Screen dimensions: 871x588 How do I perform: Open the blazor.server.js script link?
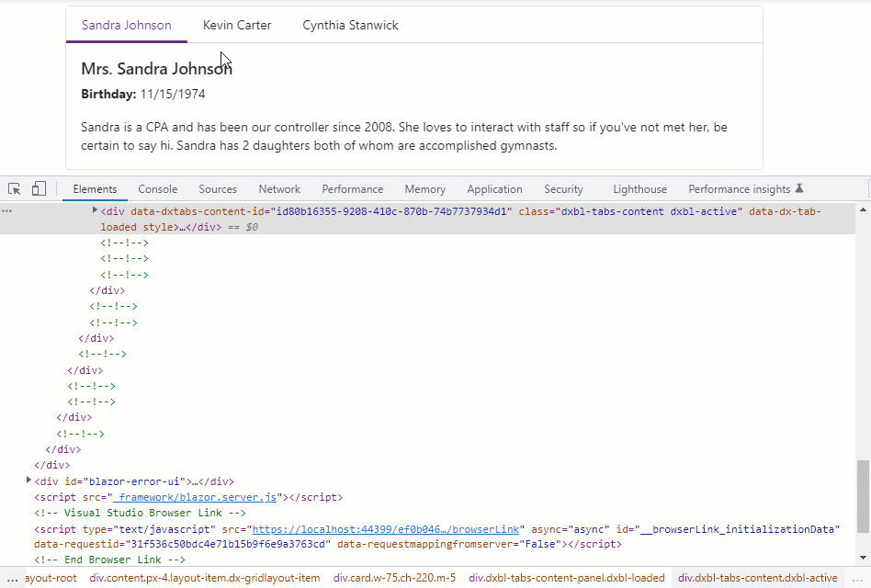tap(195, 497)
